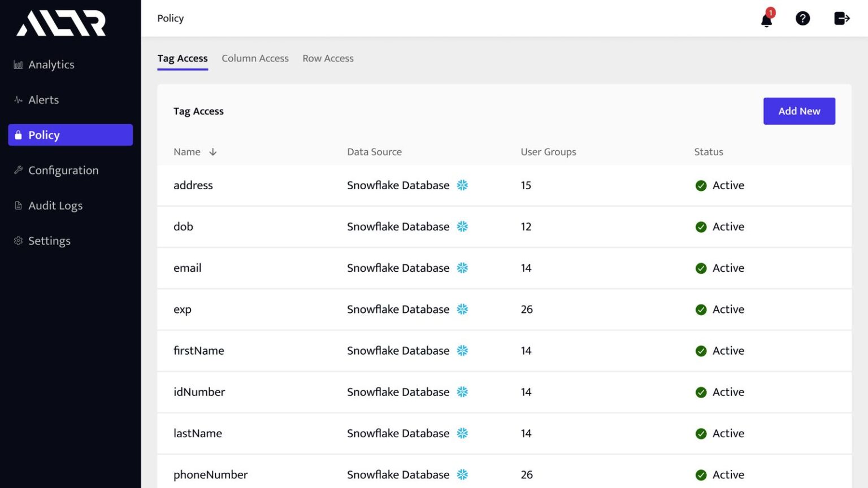Viewport: 868px width, 488px height.
Task: Open Configuration in the sidebar
Action: pos(63,171)
